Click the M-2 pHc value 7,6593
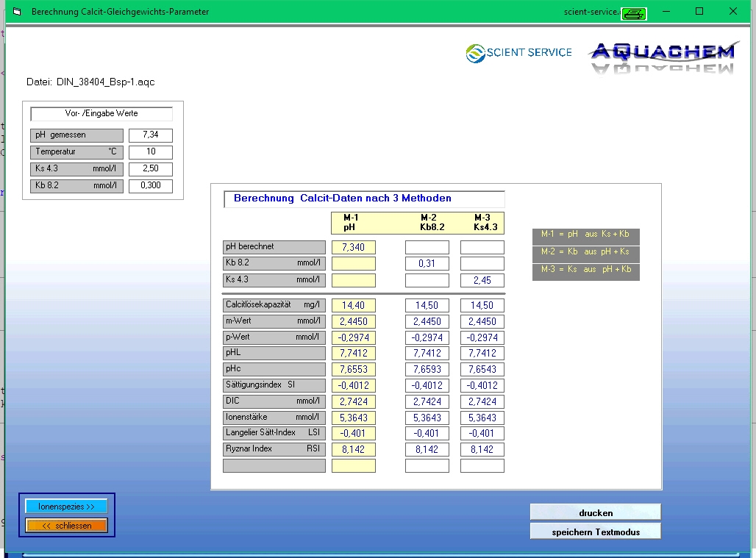Viewport: 756px width, 558px height. click(x=427, y=370)
